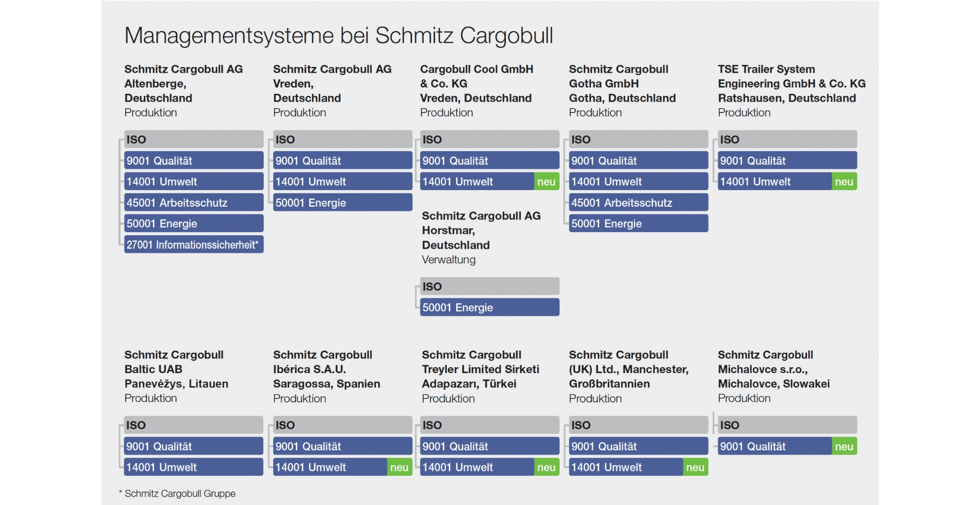Click neu badge on Cargobull Cool 14001 Umwelt
This screenshot has width=980, height=505.
pyautogui.click(x=546, y=182)
